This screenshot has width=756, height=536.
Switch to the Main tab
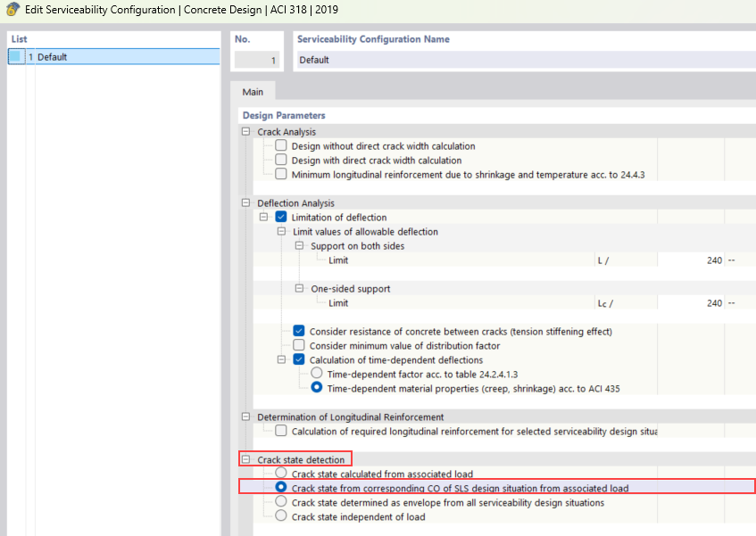[253, 91]
